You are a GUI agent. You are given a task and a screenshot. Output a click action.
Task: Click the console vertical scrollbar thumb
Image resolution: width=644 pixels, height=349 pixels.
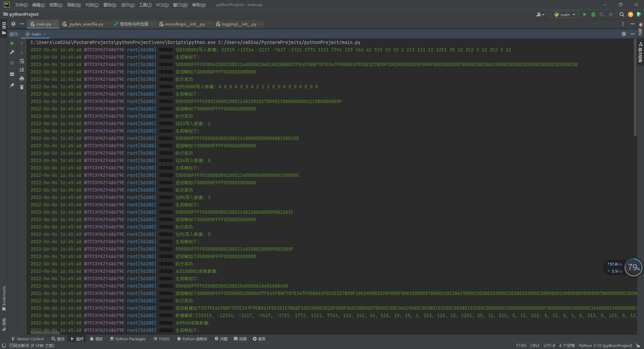point(635,87)
